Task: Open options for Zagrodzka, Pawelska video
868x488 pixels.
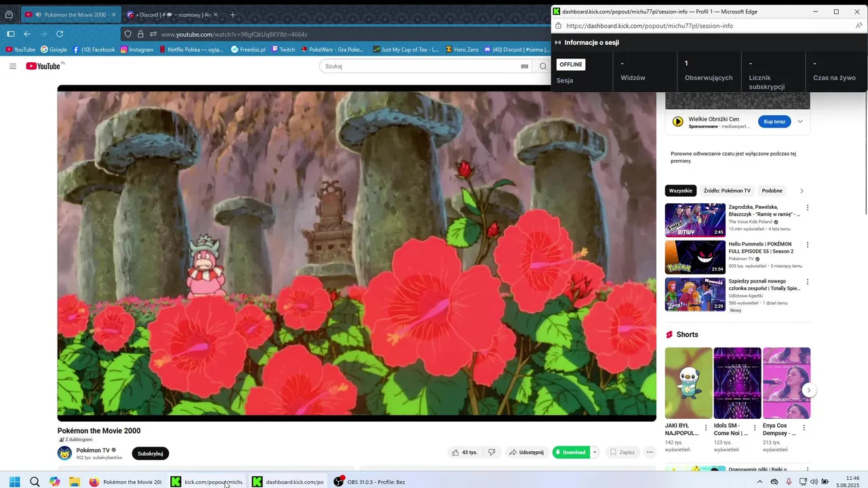Action: tap(807, 208)
